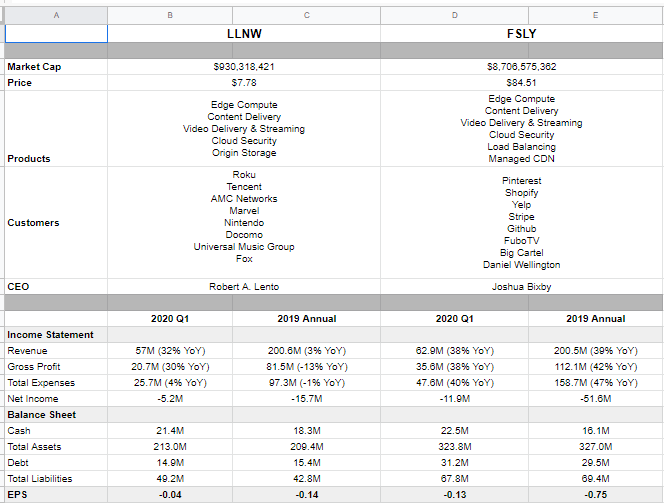
Task: Click the Balance Sheet row label
Action: pyautogui.click(x=44, y=415)
